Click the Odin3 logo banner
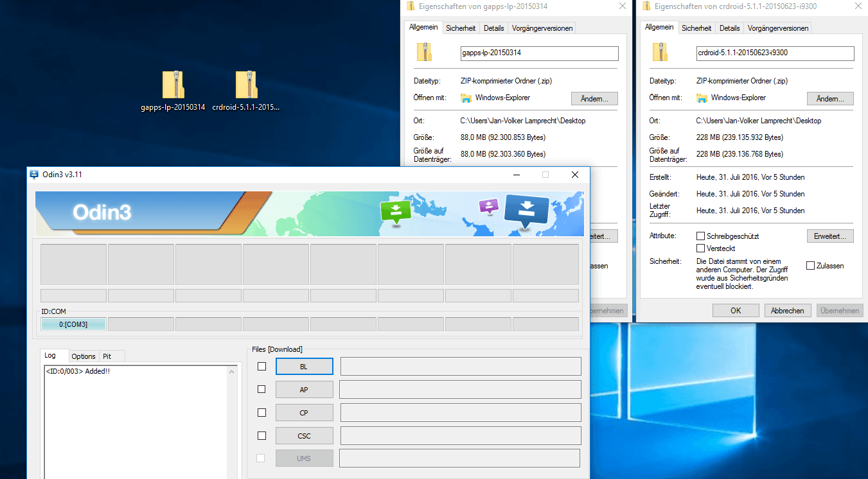 tap(310, 213)
